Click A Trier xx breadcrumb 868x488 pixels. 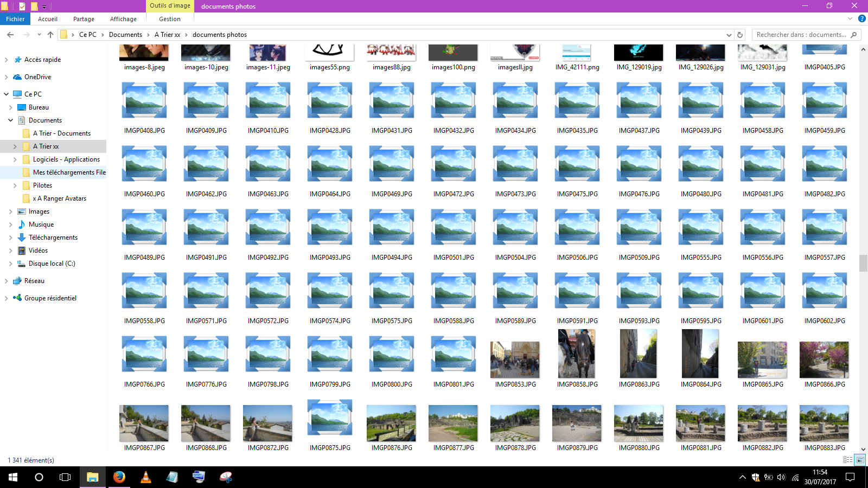167,35
